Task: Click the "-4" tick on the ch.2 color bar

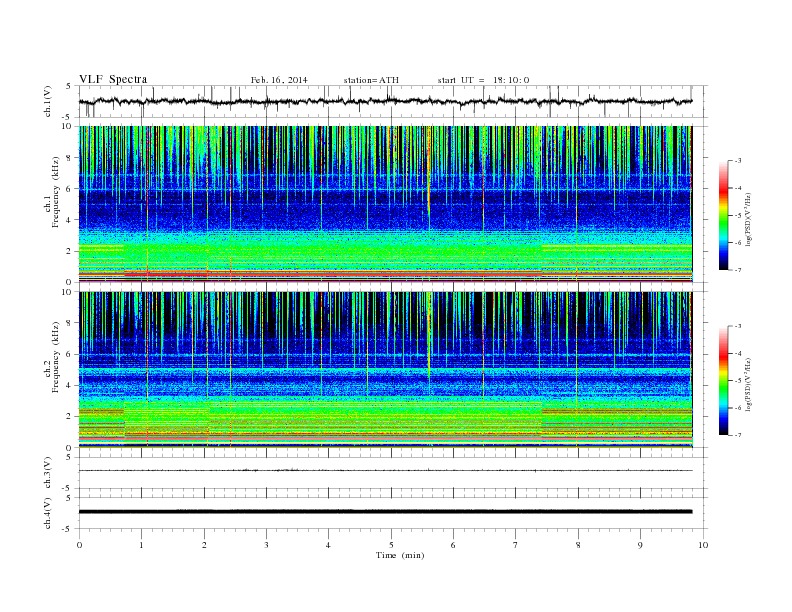Action: pyautogui.click(x=738, y=353)
